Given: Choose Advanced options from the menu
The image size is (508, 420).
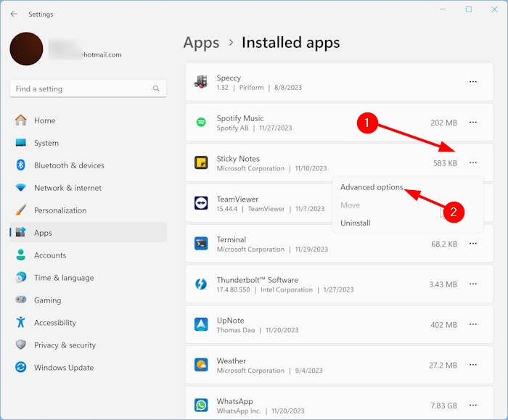Looking at the screenshot, I should coord(372,187).
